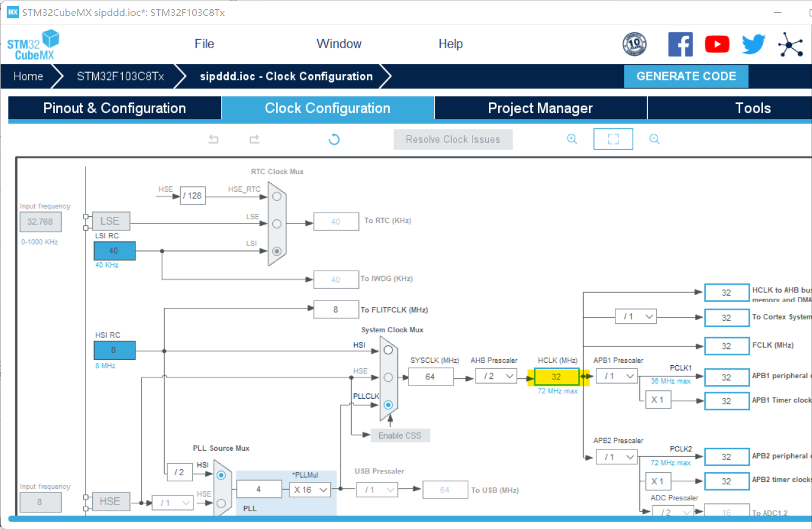Click the FCLK 32 value field

tap(727, 346)
